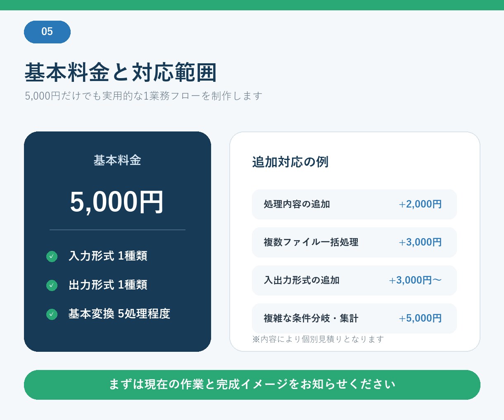Screen dimensions: 504x420
Task: Click the heading 基本料金と対応範囲
Action: (121, 72)
